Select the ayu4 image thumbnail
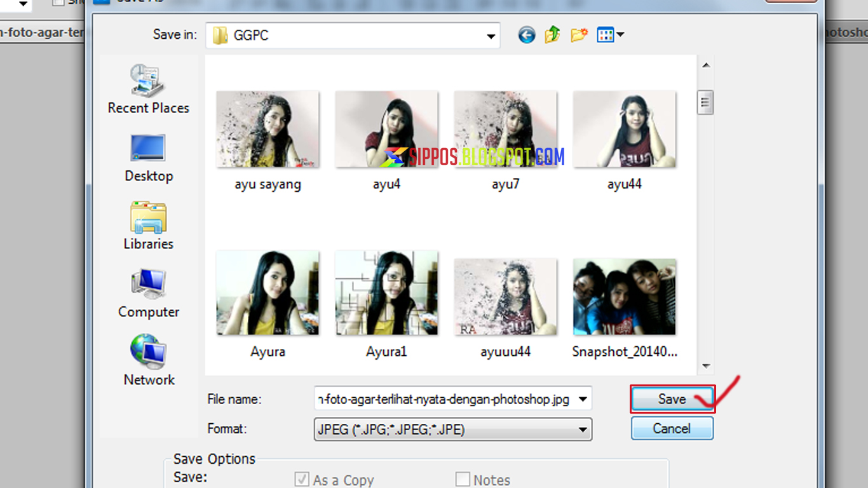 click(x=386, y=129)
